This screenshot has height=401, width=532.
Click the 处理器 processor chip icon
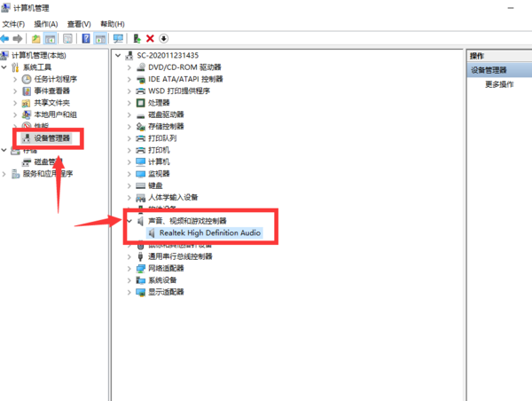tap(140, 103)
